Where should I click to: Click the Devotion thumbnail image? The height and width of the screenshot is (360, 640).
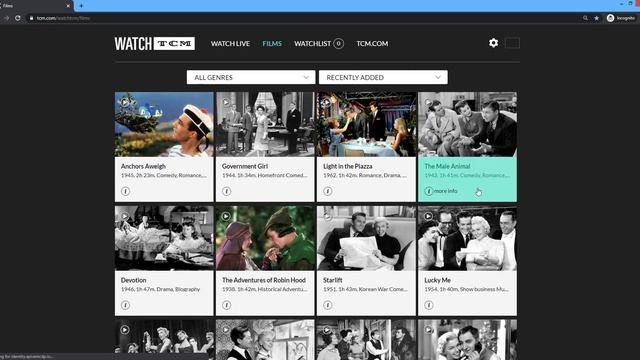[164, 238]
